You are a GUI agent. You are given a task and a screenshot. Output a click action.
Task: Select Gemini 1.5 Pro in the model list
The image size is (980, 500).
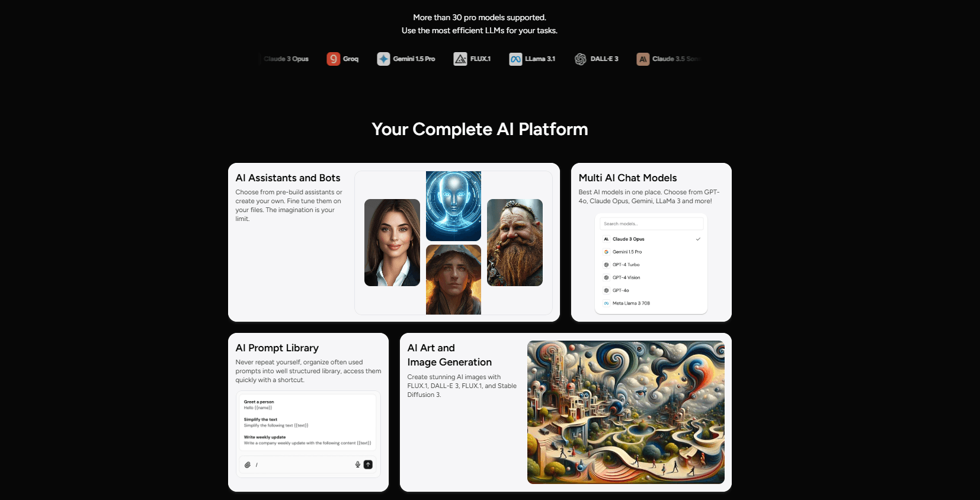pos(651,252)
